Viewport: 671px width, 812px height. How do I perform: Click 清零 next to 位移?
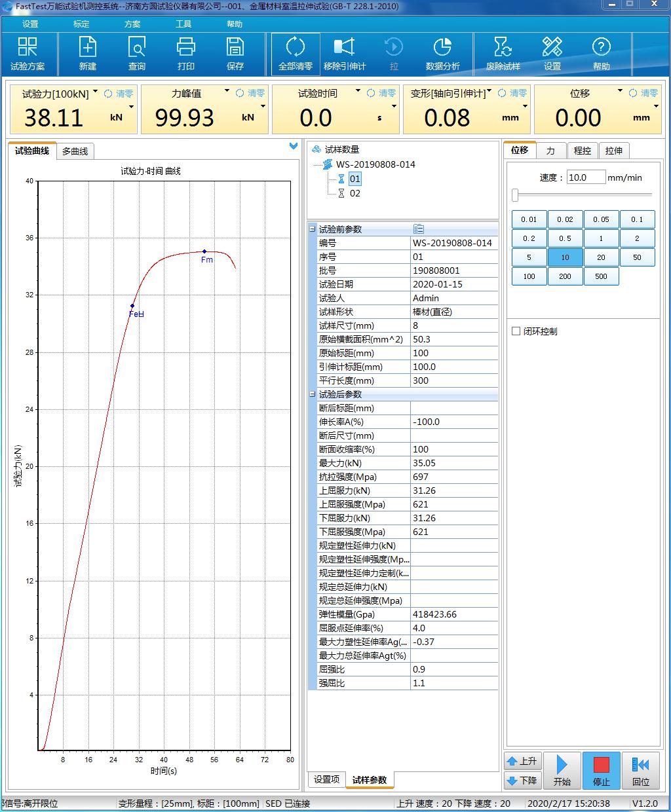[x=643, y=94]
